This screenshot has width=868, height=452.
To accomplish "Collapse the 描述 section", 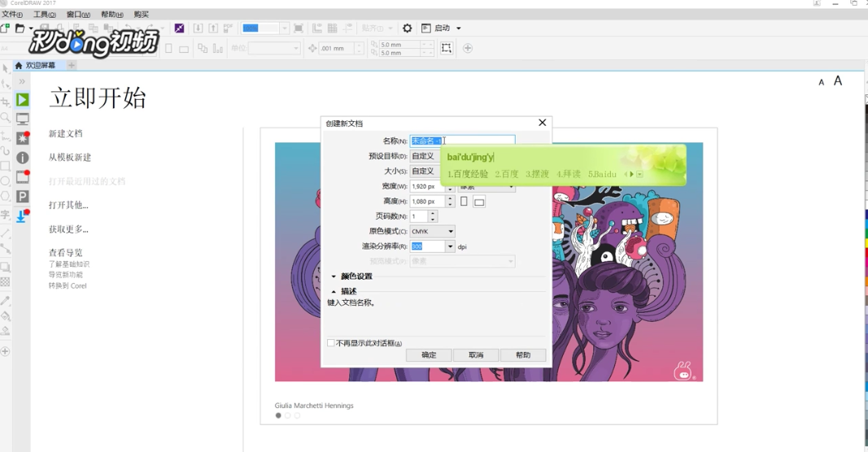I will coord(334,291).
